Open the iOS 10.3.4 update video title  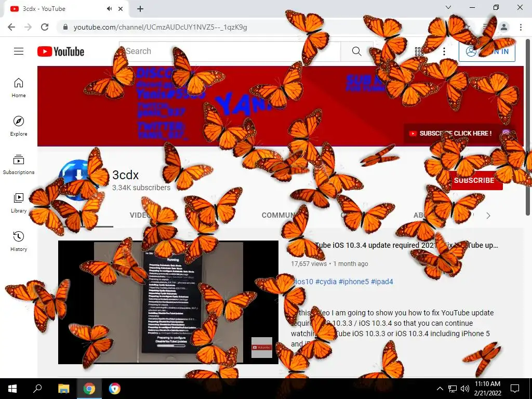click(394, 245)
